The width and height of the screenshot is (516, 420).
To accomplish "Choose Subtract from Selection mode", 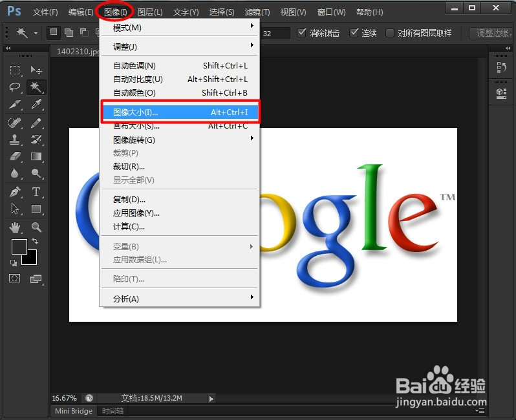I will point(84,32).
